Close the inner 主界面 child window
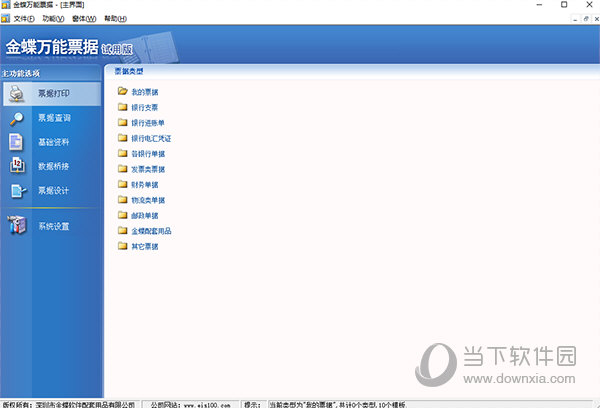The image size is (600, 408). 596,19
